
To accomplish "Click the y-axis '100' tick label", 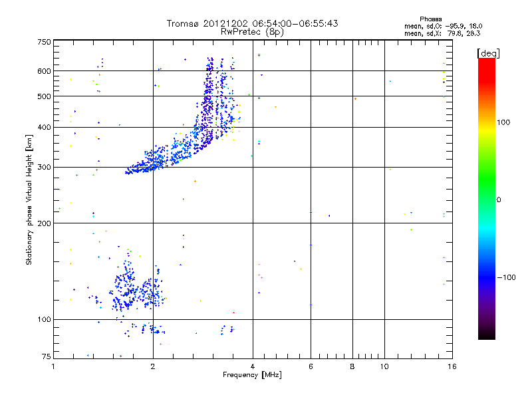I will 44,319.
